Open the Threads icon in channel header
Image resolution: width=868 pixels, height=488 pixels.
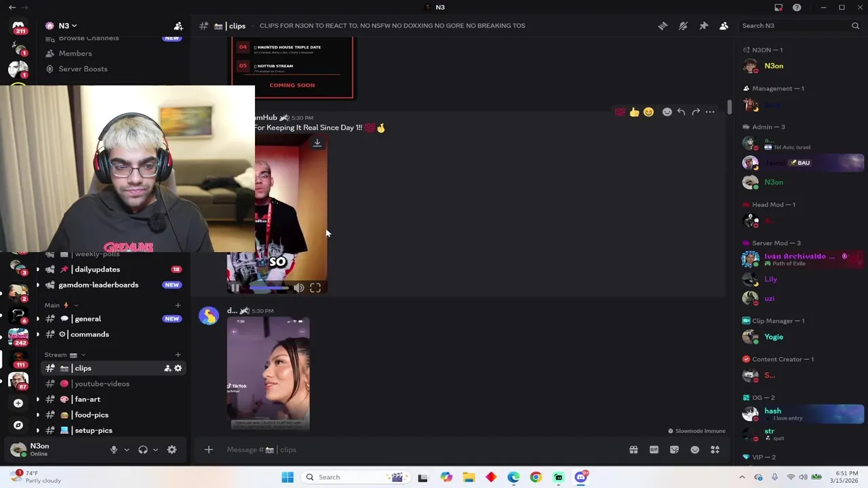[x=663, y=26]
